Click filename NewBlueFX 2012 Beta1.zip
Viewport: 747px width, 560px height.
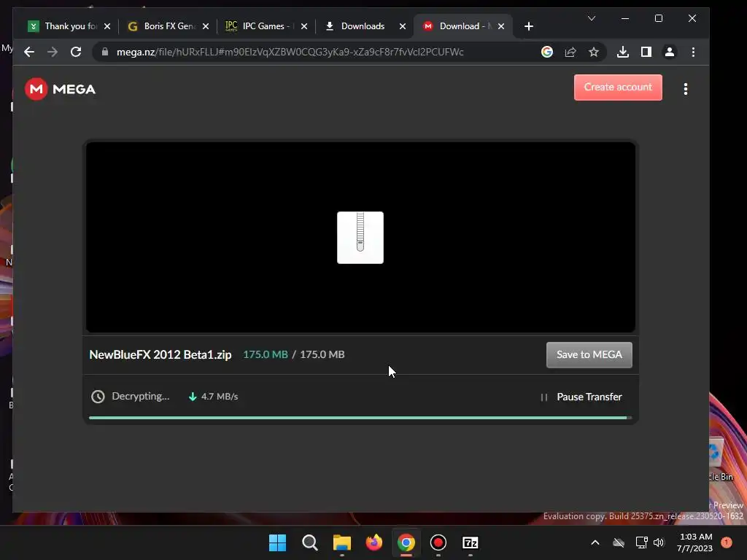(x=160, y=355)
